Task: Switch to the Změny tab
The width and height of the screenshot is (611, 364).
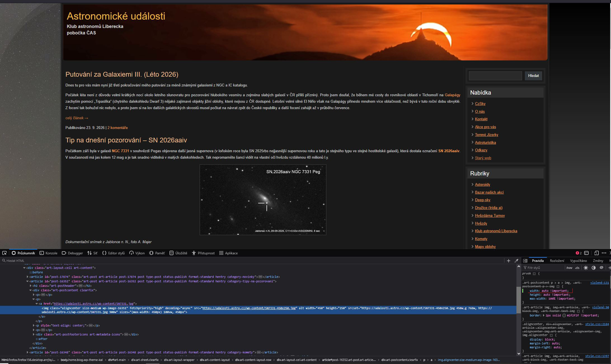Action: [x=598, y=261]
